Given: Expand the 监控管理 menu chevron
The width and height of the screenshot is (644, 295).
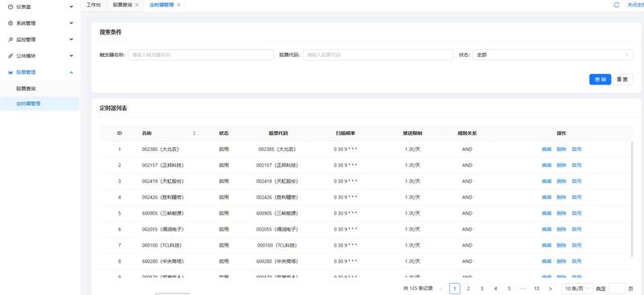Looking at the screenshot, I should pos(72,39).
